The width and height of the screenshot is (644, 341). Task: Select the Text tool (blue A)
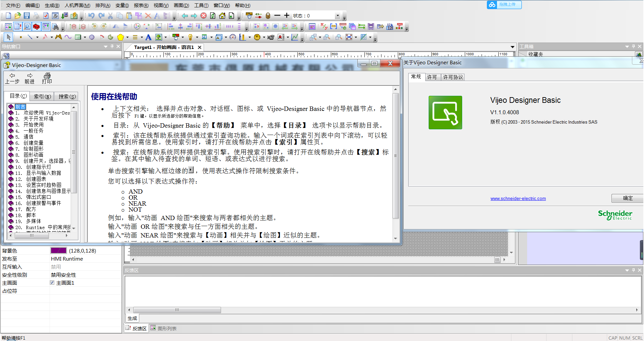pyautogui.click(x=148, y=37)
